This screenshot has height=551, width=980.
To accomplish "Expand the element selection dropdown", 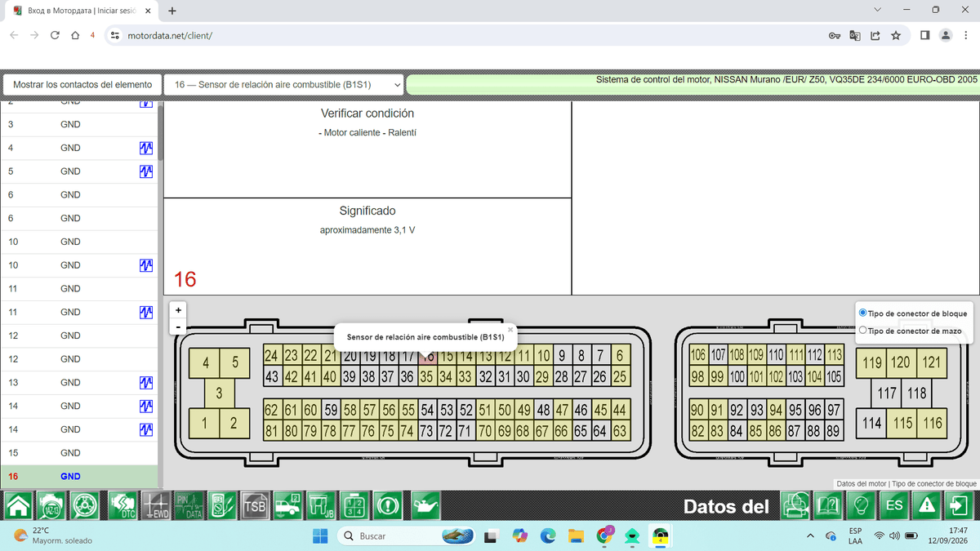I will click(284, 84).
